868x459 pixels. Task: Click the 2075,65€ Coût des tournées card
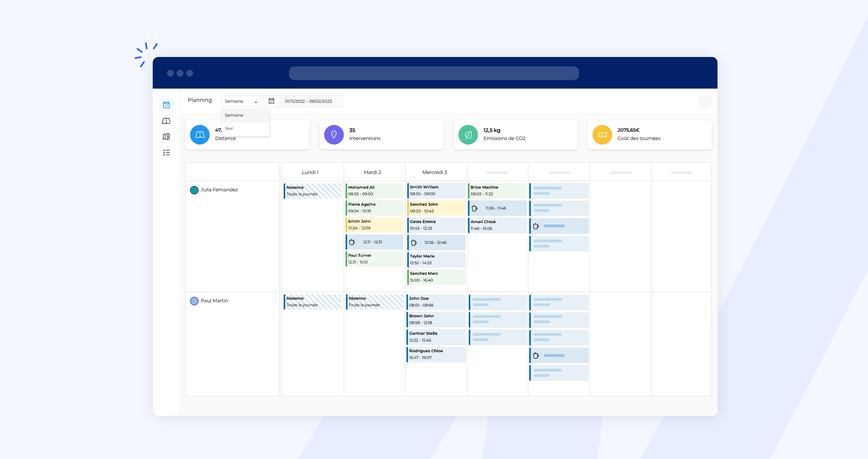pyautogui.click(x=649, y=135)
